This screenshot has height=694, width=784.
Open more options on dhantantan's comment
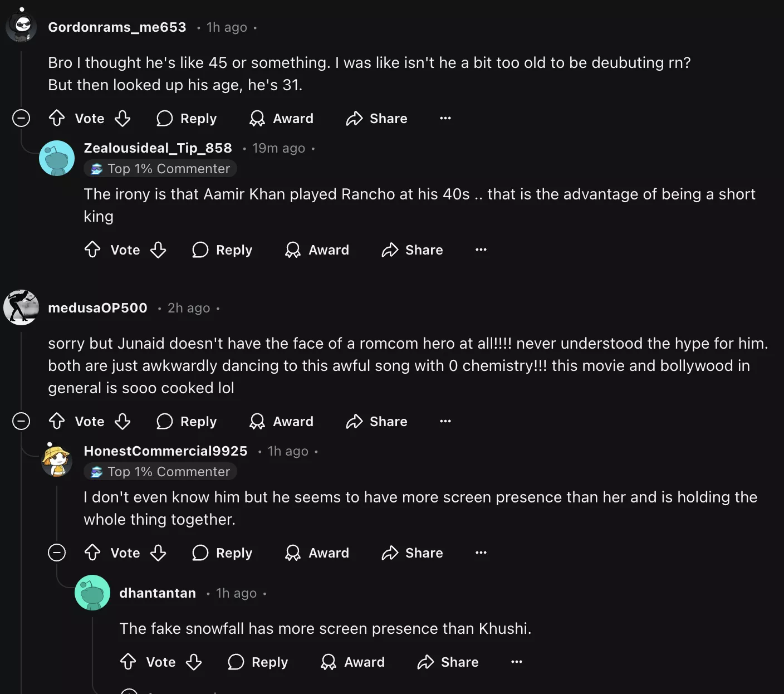517,662
